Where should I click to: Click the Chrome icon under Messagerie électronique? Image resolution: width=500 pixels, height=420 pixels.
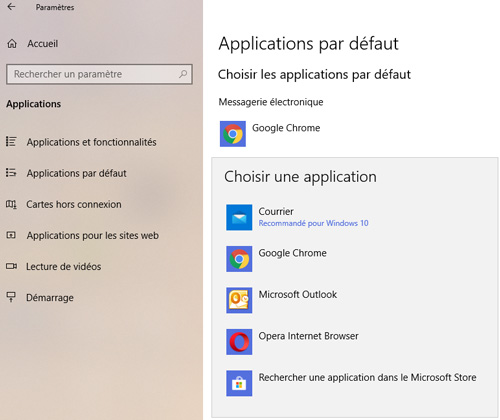click(233, 134)
